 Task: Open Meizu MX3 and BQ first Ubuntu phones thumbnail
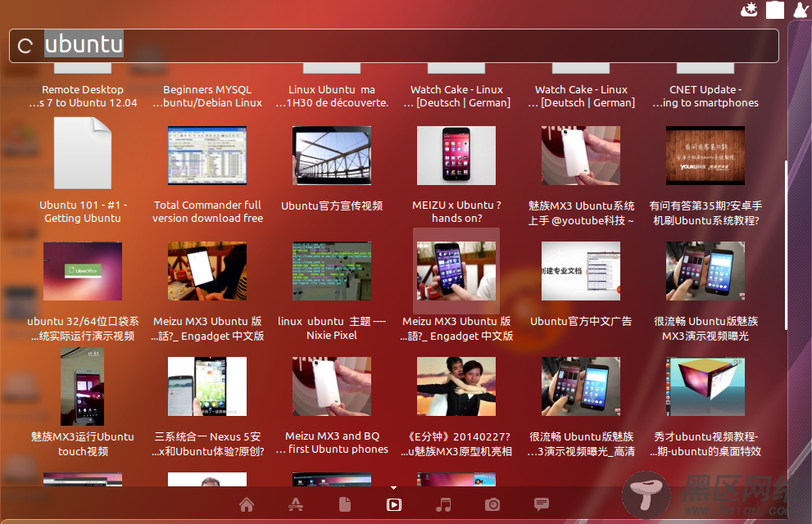(332, 386)
